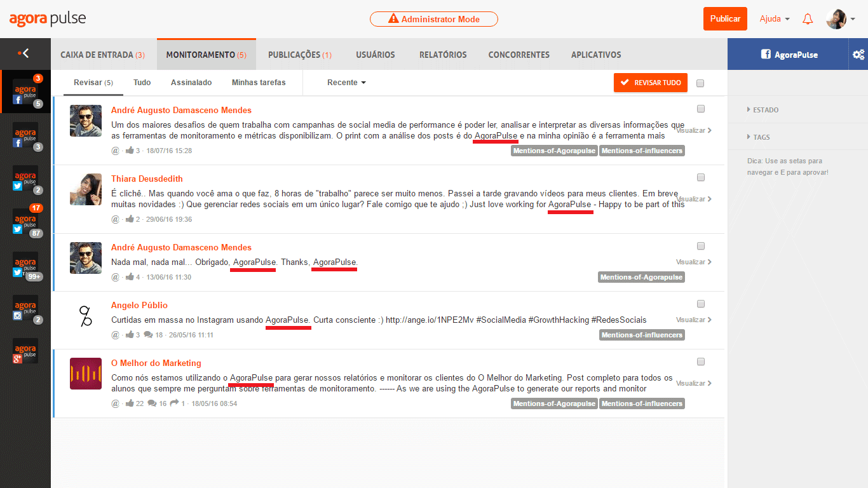Click the timestamp "26/05/16 11:11"
The image size is (868, 488).
click(x=191, y=335)
